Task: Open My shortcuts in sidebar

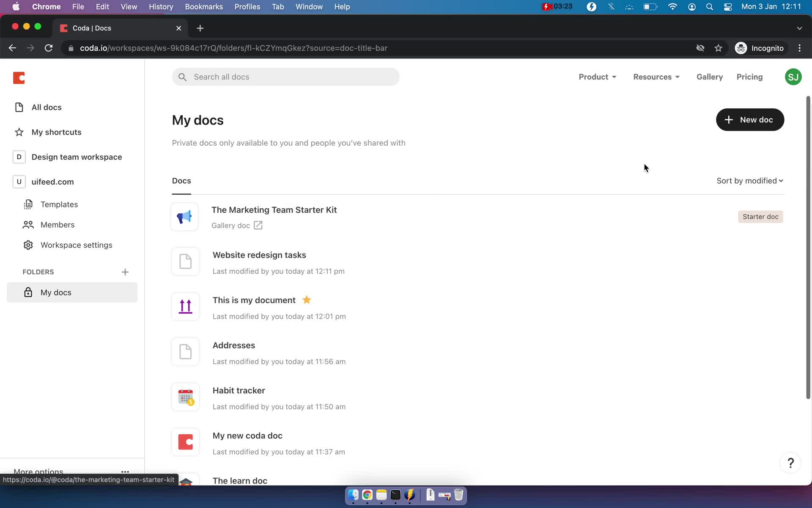Action: click(57, 132)
